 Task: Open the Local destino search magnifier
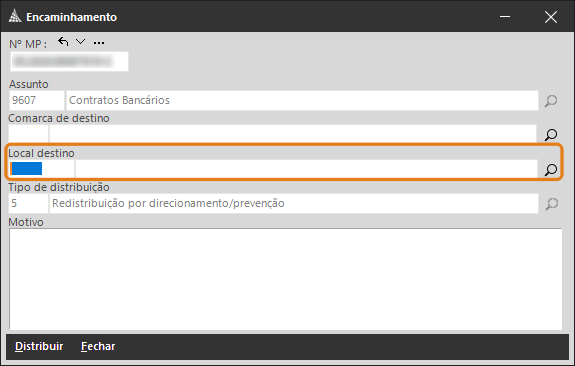tap(551, 169)
